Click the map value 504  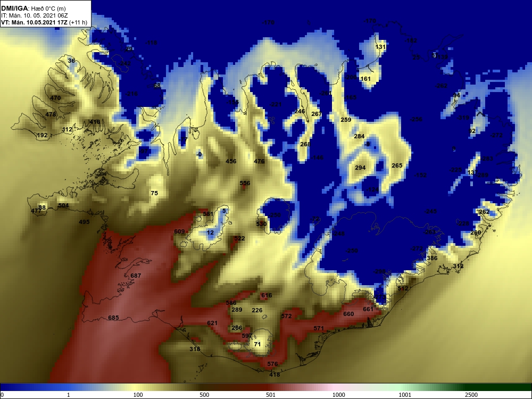coord(63,205)
